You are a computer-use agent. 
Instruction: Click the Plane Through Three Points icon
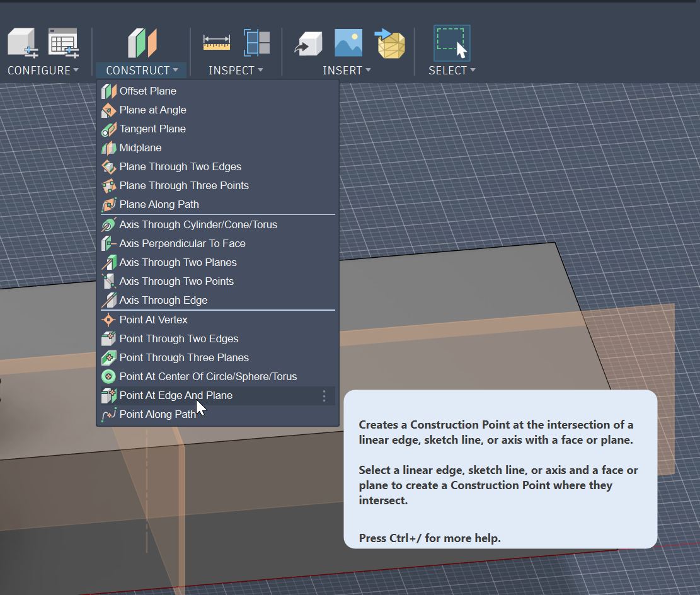(x=108, y=185)
